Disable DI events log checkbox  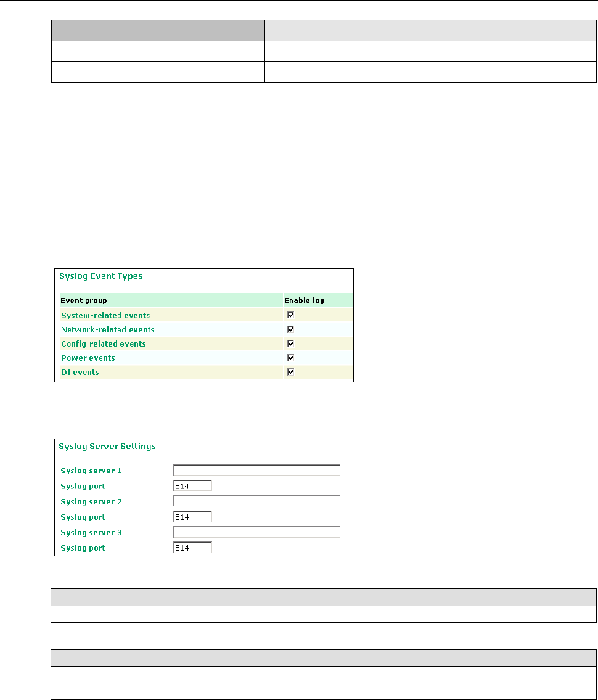290,372
